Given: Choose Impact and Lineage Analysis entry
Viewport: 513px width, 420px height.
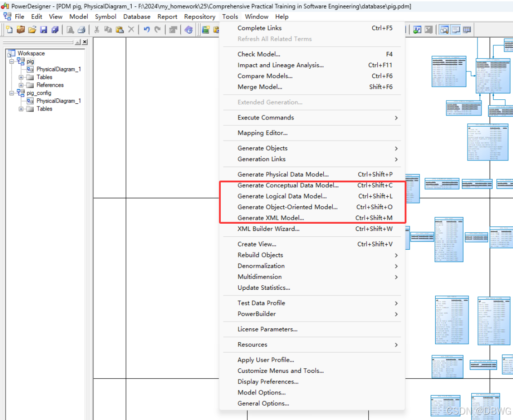Looking at the screenshot, I should [x=312, y=66].
